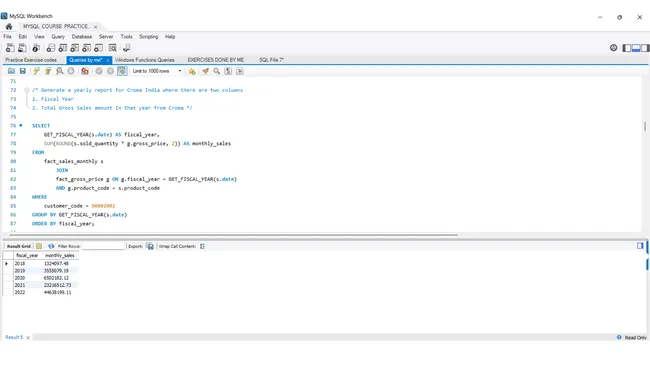The image size is (650, 366).
Task: Toggle invisible characters icon
Action: pyautogui.click(x=228, y=71)
